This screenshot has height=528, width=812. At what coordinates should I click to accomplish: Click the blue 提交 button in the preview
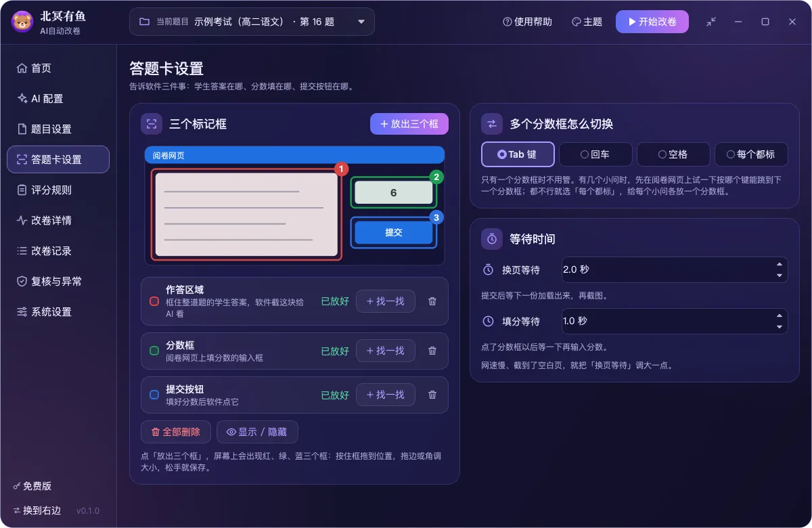tap(394, 232)
